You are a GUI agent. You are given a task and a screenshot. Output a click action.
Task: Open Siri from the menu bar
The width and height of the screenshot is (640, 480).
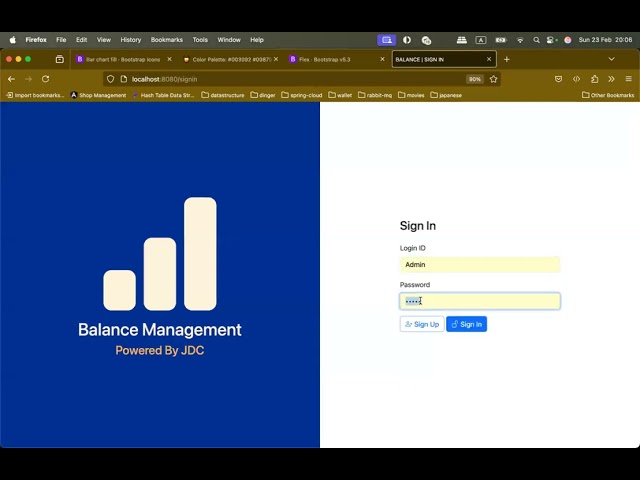tap(568, 40)
